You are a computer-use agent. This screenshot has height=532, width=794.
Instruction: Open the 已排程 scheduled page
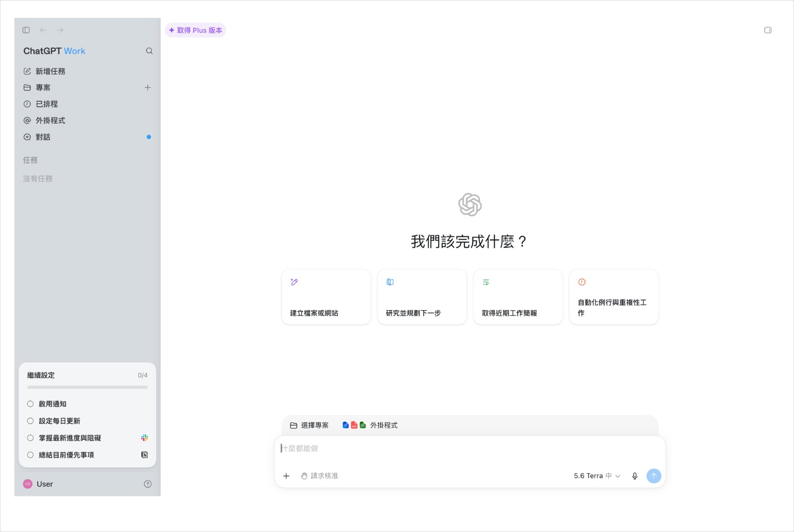87,104
